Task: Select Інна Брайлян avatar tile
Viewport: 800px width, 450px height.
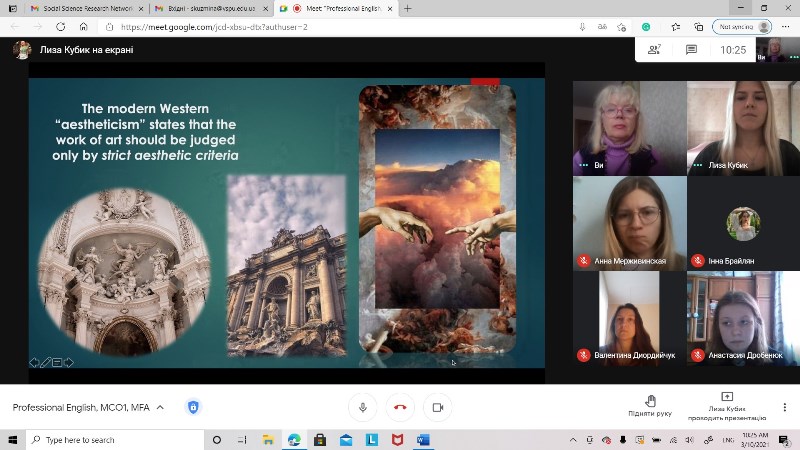Action: tap(743, 223)
